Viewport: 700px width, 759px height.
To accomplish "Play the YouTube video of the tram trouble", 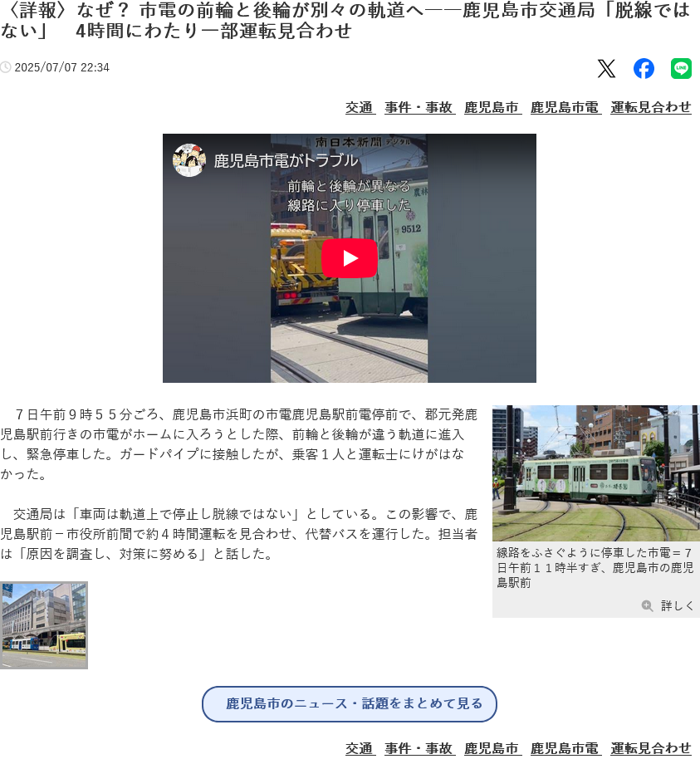I will (349, 258).
